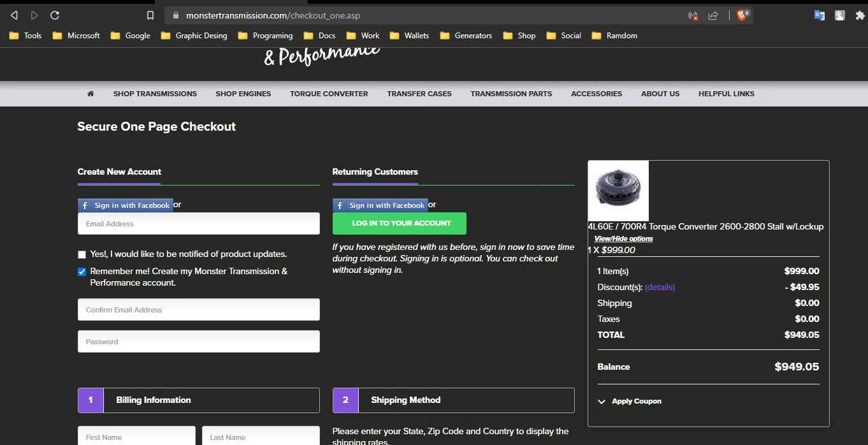Open the Generators bookmarks folder
Screen dimensions: 868x445
click(466, 36)
